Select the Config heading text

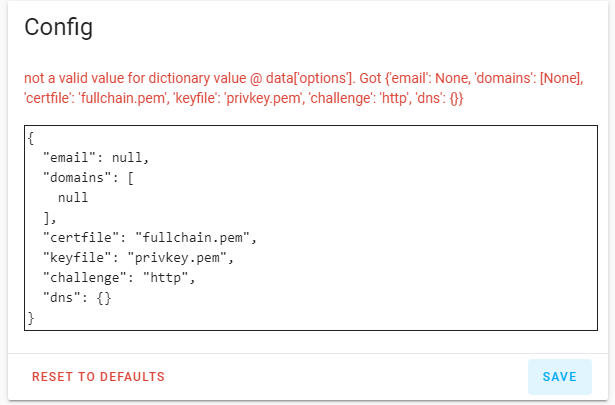(59, 27)
